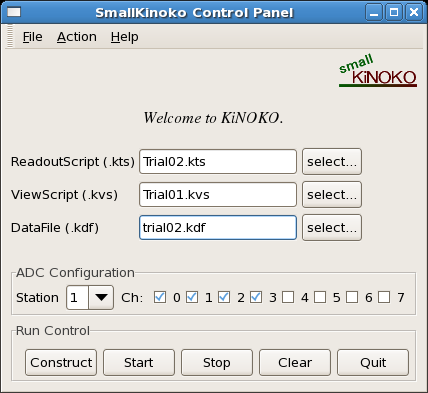Enable ADC channel 6 checkbox
Viewport: 428px width, 393px height.
(352, 297)
